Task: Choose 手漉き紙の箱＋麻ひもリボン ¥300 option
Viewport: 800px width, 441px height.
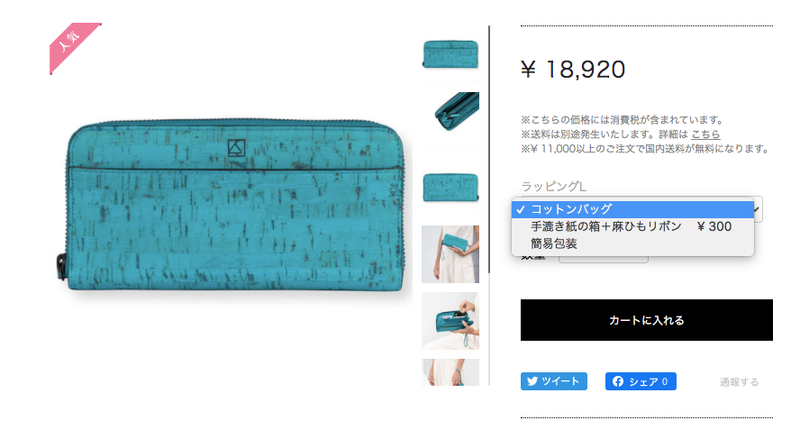Action: coord(633,227)
